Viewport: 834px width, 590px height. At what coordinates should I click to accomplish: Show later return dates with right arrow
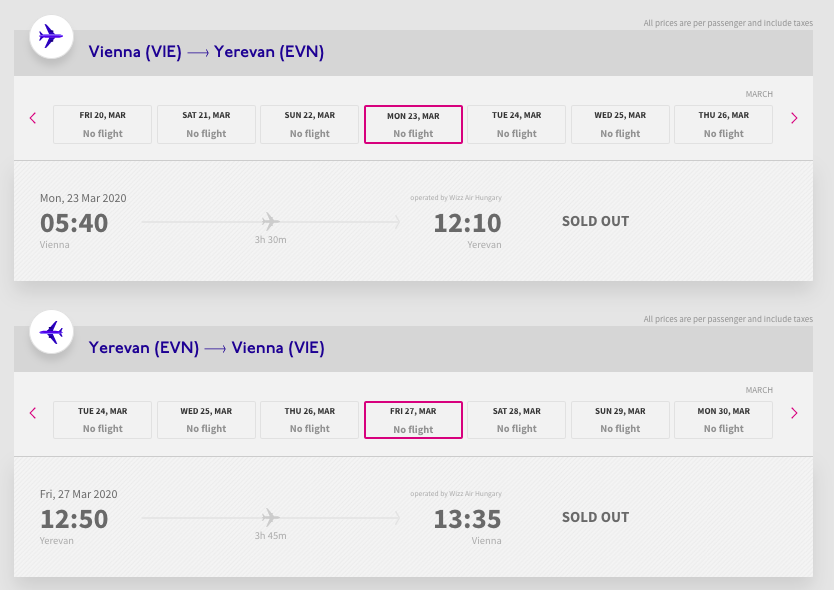pyautogui.click(x=794, y=413)
